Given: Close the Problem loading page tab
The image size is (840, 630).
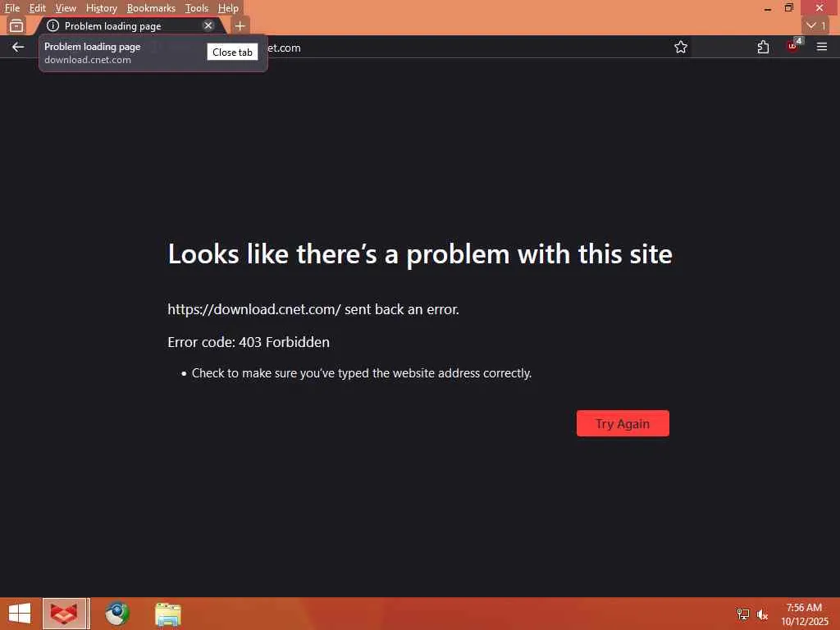Looking at the screenshot, I should [x=208, y=25].
